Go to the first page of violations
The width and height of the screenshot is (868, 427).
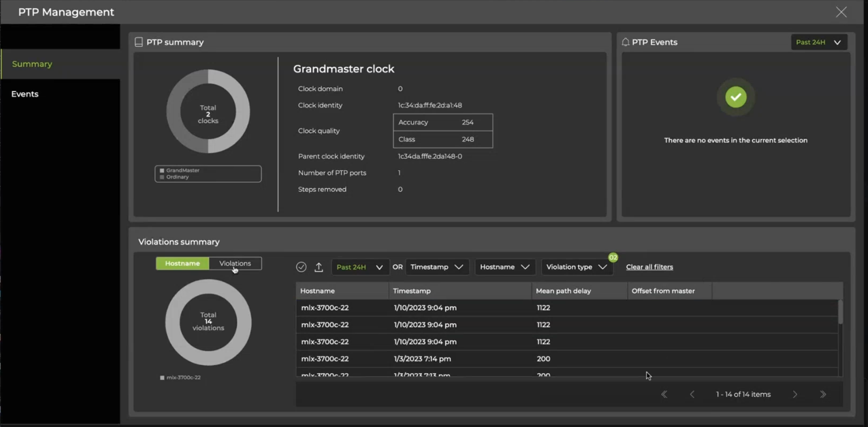pyautogui.click(x=664, y=394)
